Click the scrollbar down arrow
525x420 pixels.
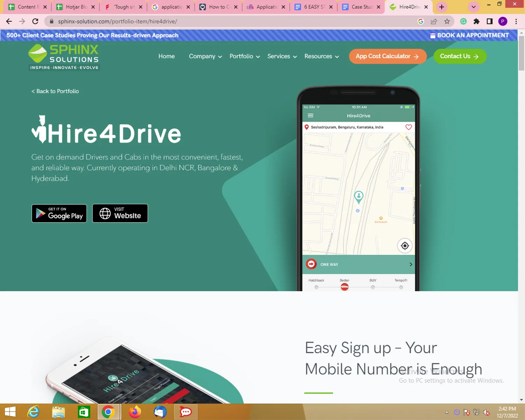pos(521,400)
